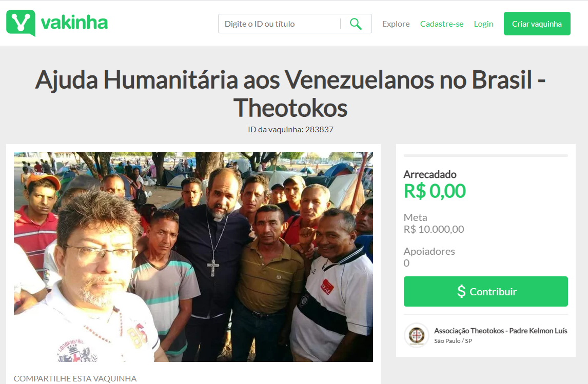This screenshot has height=384, width=588.
Task: Click the COMPARTILHE ESTA VAQUINHA heading
Action: click(x=75, y=378)
